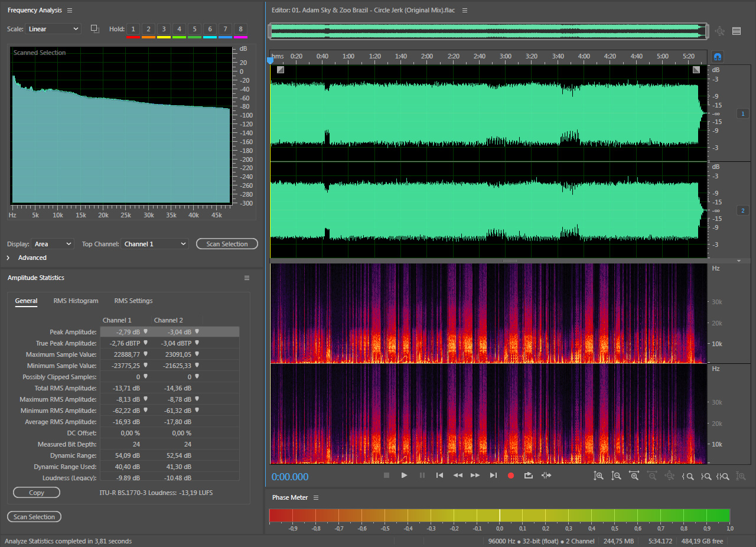Screen dimensions: 756x547
Task: Start playback with the Play button
Action: tap(405, 476)
